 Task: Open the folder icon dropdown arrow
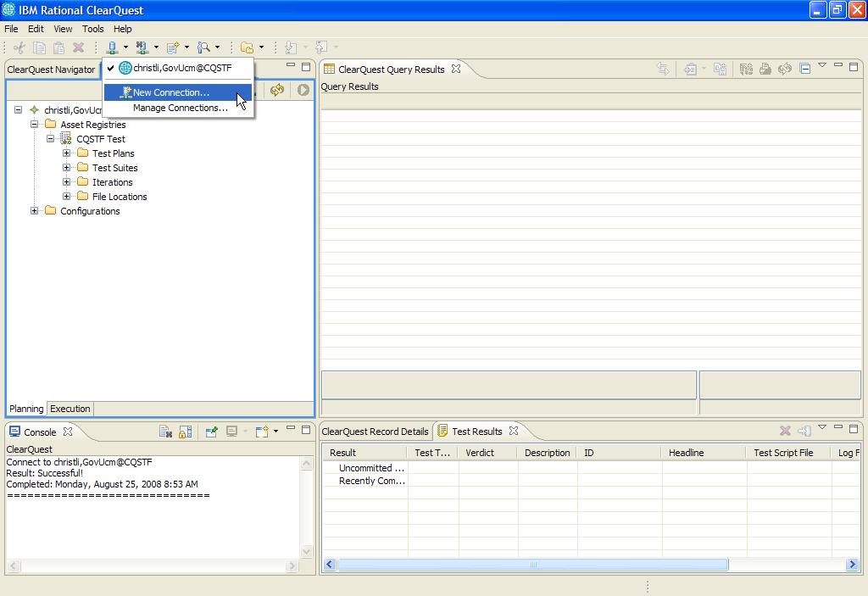pyautogui.click(x=261, y=47)
